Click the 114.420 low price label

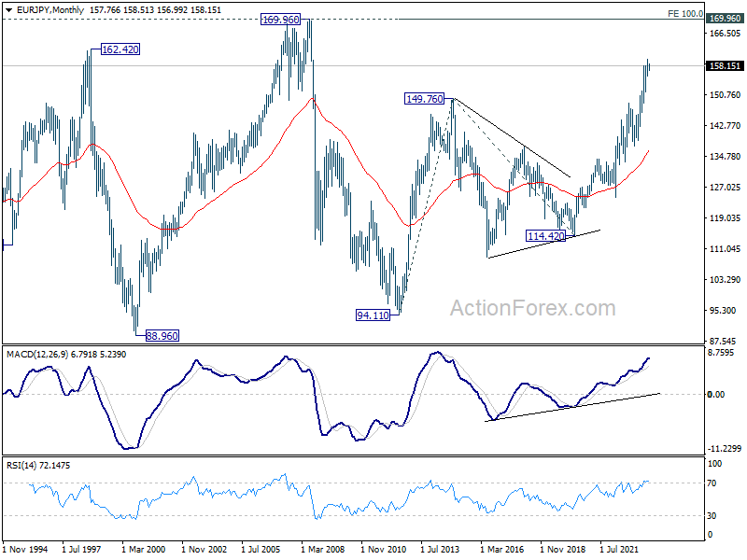545,236
